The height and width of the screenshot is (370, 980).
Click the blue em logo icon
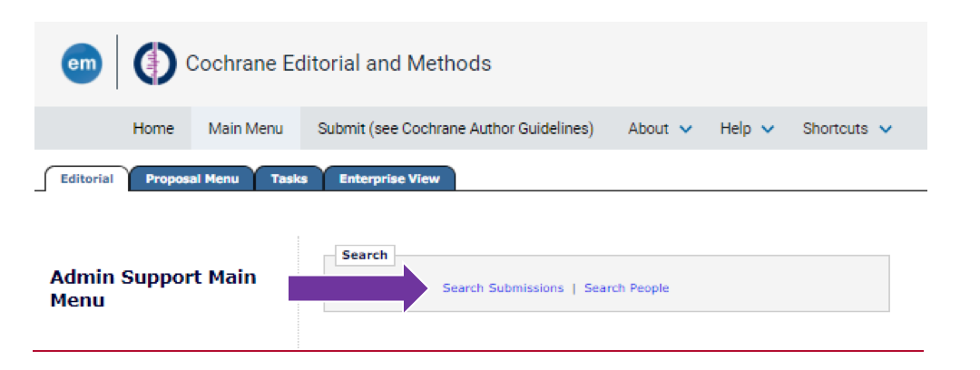click(x=82, y=63)
